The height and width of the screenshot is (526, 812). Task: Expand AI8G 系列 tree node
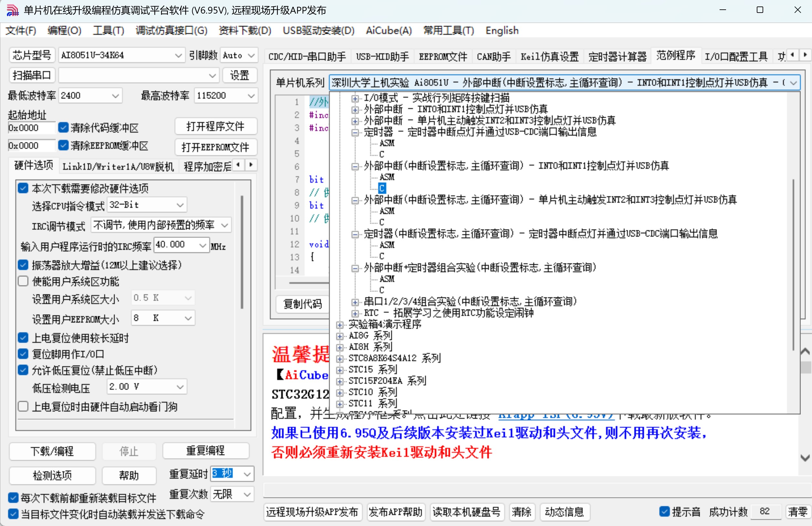(x=340, y=336)
